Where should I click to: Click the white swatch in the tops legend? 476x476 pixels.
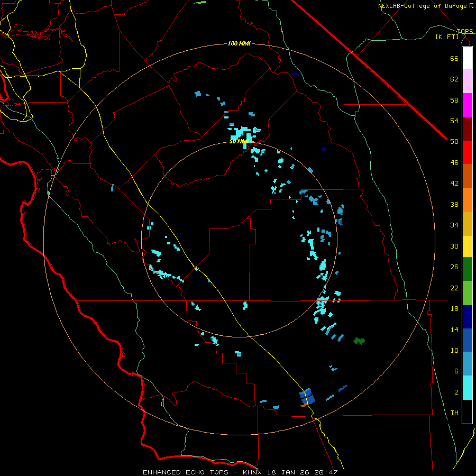[467, 58]
